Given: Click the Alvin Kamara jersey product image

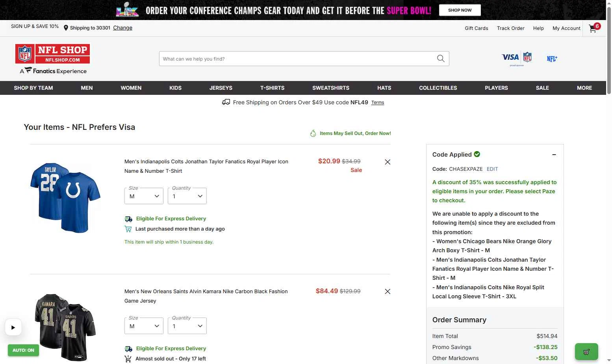Looking at the screenshot, I should click(x=65, y=327).
